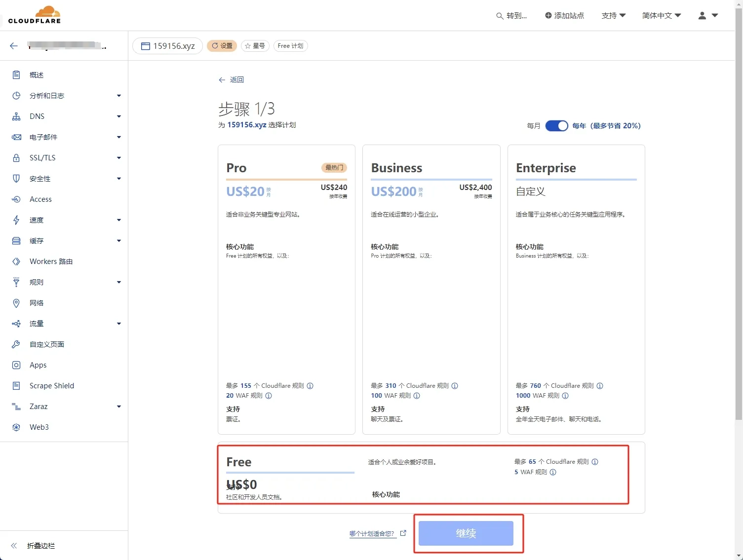743x560 pixels.
Task: Open the Access login icon
Action: click(16, 199)
